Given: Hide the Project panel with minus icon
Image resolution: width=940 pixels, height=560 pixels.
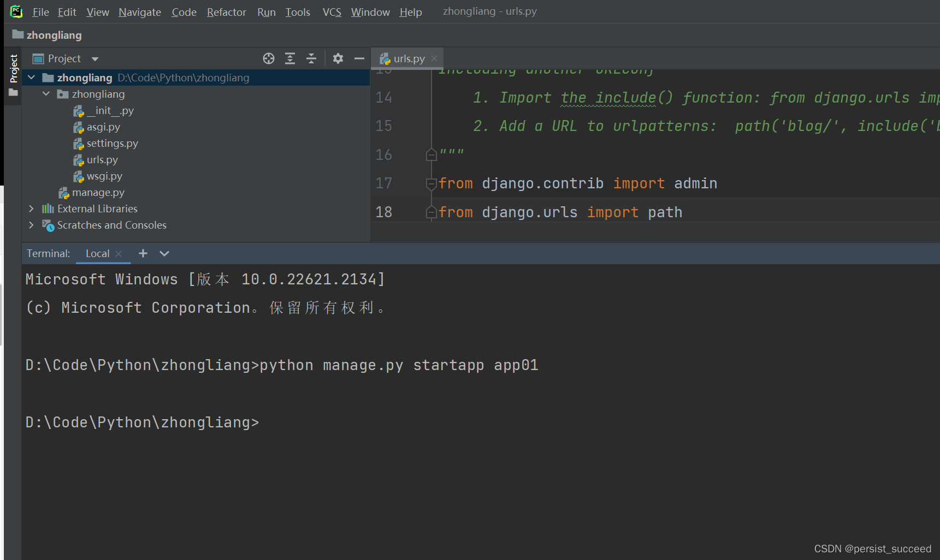Looking at the screenshot, I should pos(359,58).
